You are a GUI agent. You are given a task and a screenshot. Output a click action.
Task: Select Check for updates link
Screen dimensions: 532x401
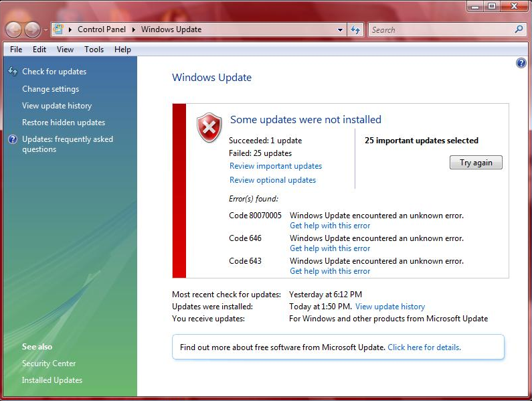54,72
